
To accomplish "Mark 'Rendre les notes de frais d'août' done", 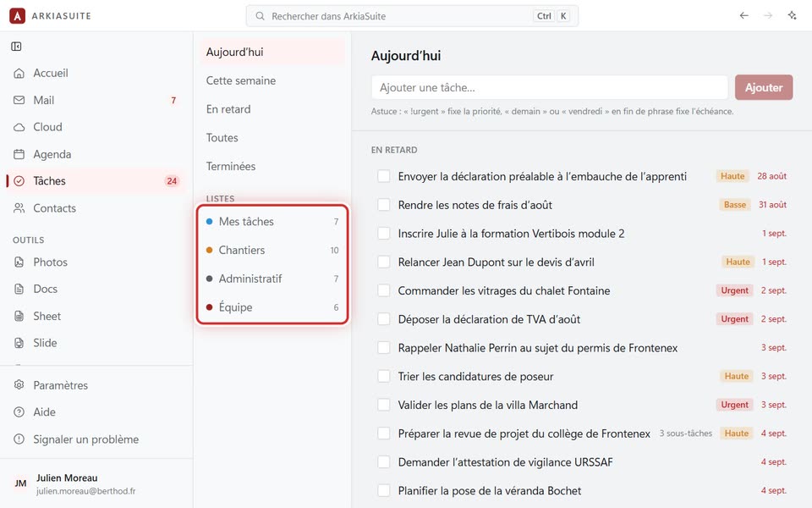I will [x=384, y=205].
